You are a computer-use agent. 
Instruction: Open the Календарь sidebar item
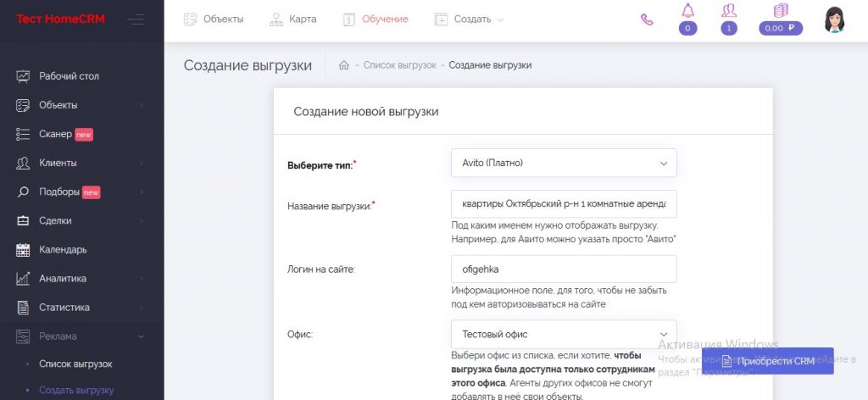(x=63, y=249)
